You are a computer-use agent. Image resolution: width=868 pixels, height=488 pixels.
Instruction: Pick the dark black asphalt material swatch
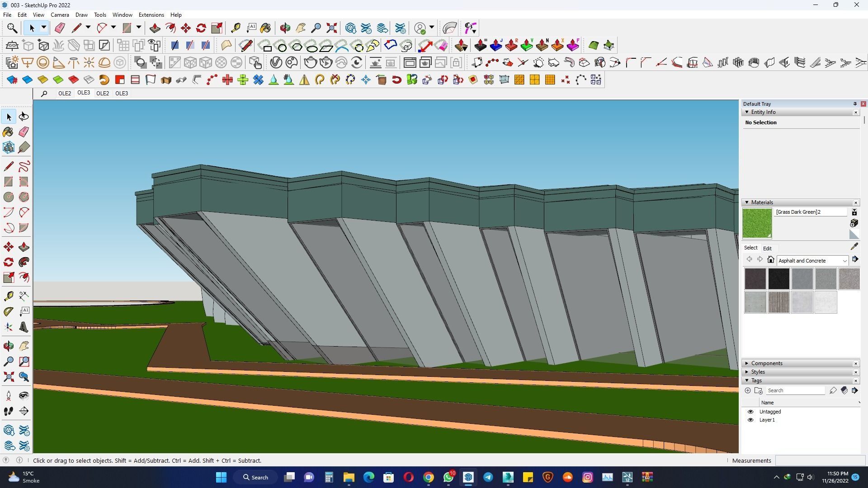click(778, 279)
